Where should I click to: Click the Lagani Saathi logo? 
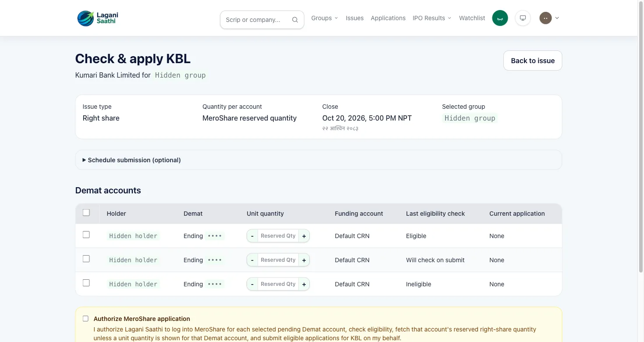(x=98, y=18)
